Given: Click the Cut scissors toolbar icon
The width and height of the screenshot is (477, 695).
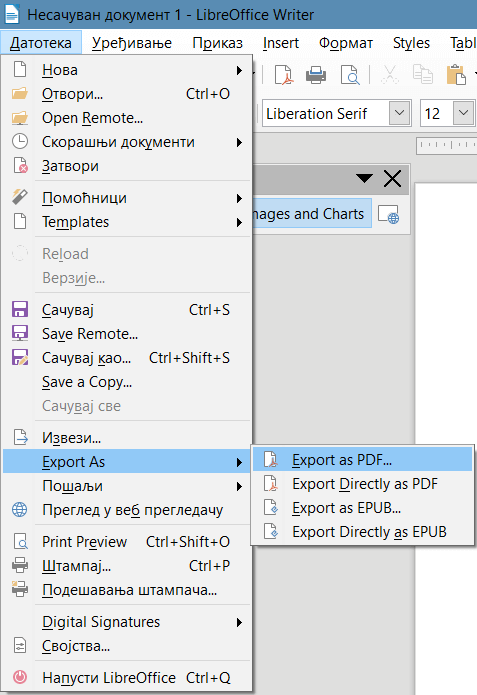Looking at the screenshot, I should [x=390, y=74].
